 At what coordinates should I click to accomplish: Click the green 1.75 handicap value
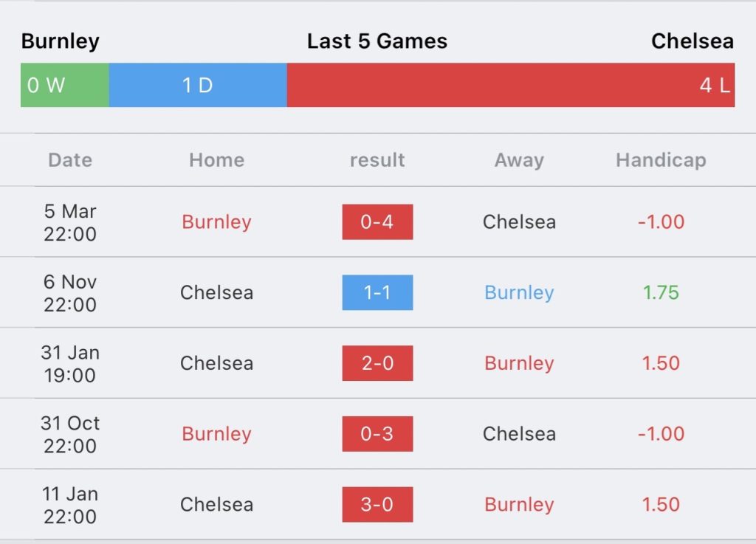(661, 292)
